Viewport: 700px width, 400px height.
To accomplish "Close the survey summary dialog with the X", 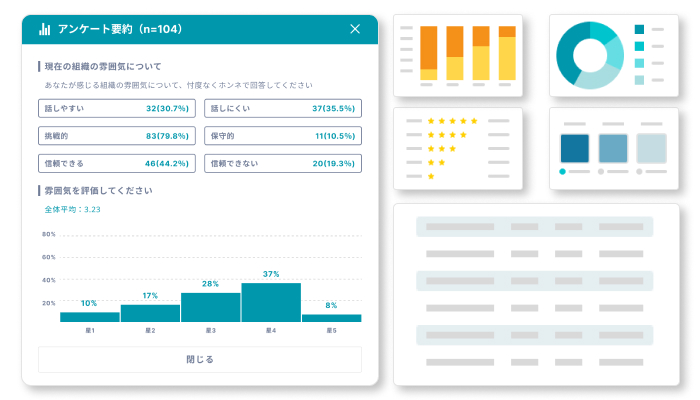I will coord(355,29).
